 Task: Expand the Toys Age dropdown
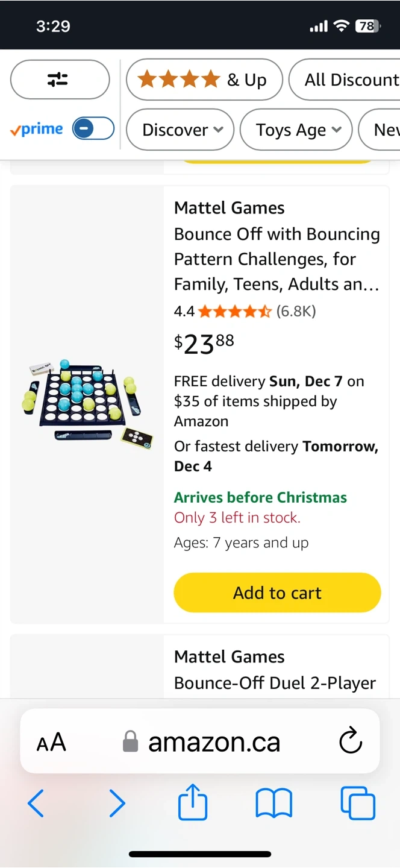[296, 130]
